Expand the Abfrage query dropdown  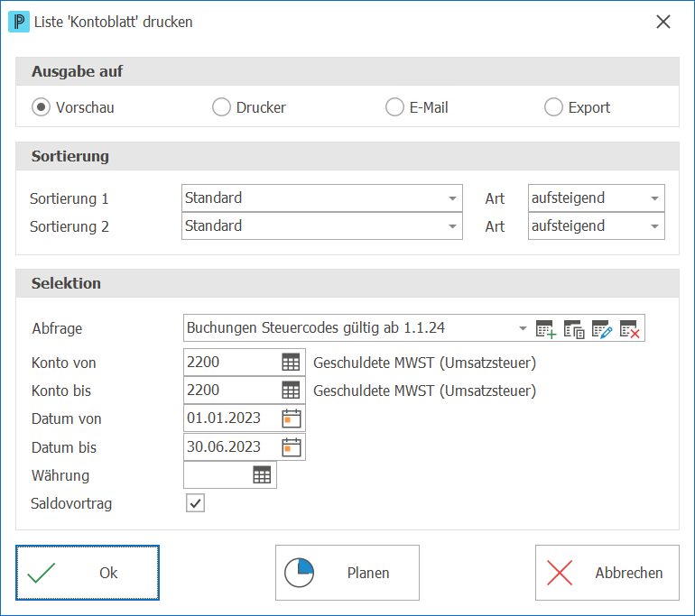523,328
